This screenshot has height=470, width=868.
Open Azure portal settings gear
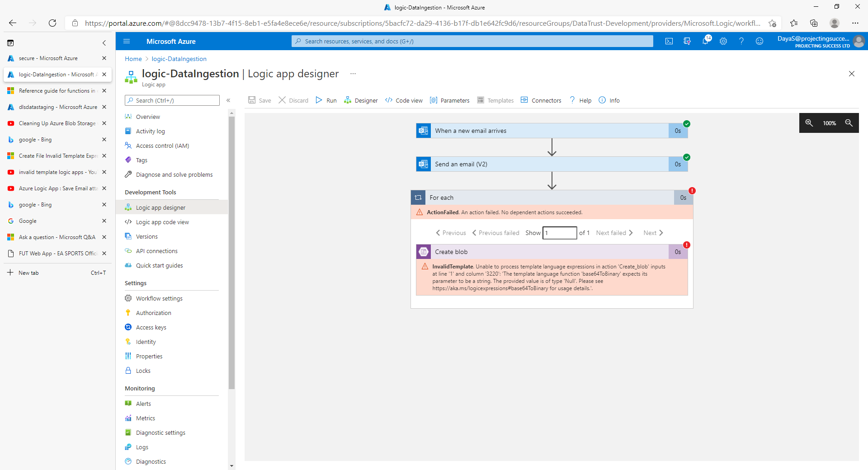(723, 41)
